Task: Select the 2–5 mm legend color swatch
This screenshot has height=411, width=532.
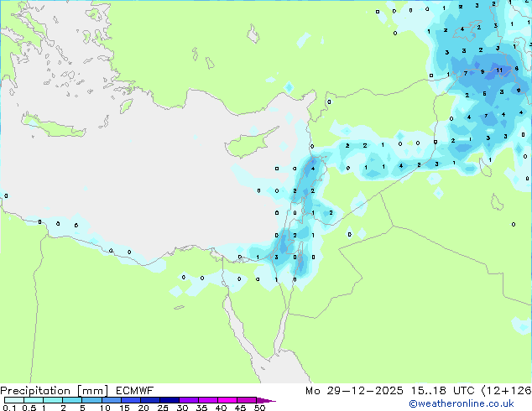Action: 72,400
